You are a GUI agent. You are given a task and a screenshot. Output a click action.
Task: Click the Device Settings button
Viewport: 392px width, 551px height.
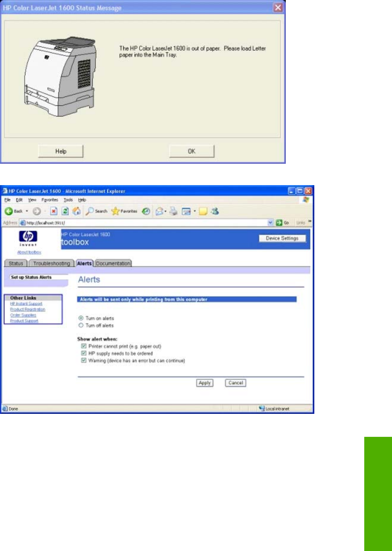point(282,238)
